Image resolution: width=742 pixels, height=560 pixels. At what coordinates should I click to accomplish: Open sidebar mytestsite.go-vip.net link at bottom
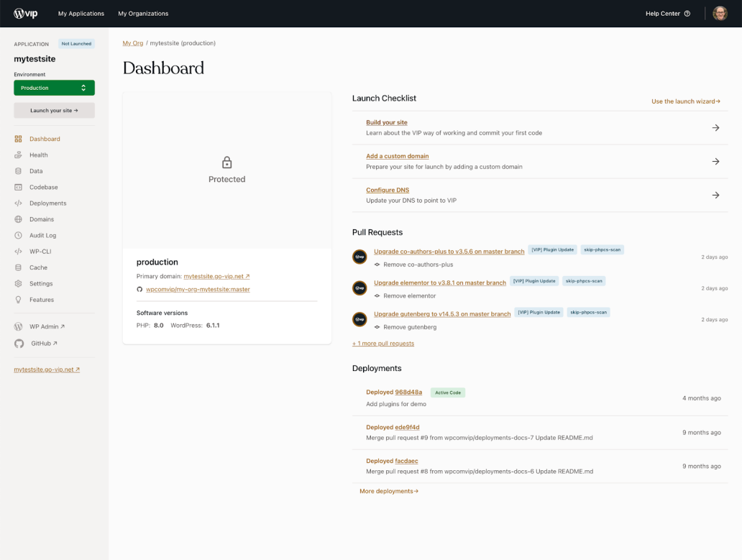click(47, 369)
